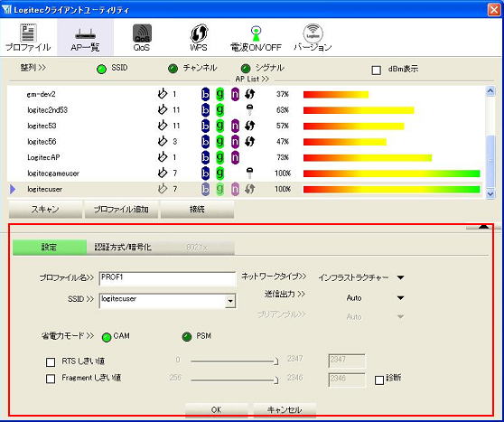Select the LogitecAP network name
Screen dimensions: 504x422
click(x=43, y=157)
